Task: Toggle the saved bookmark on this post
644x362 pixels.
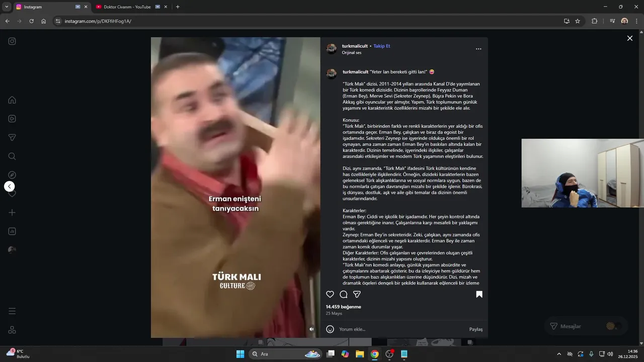Action: [x=479, y=294]
